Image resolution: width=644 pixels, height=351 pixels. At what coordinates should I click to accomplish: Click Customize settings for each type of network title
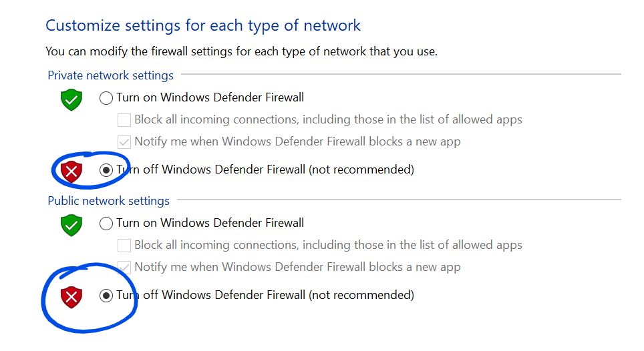(203, 25)
